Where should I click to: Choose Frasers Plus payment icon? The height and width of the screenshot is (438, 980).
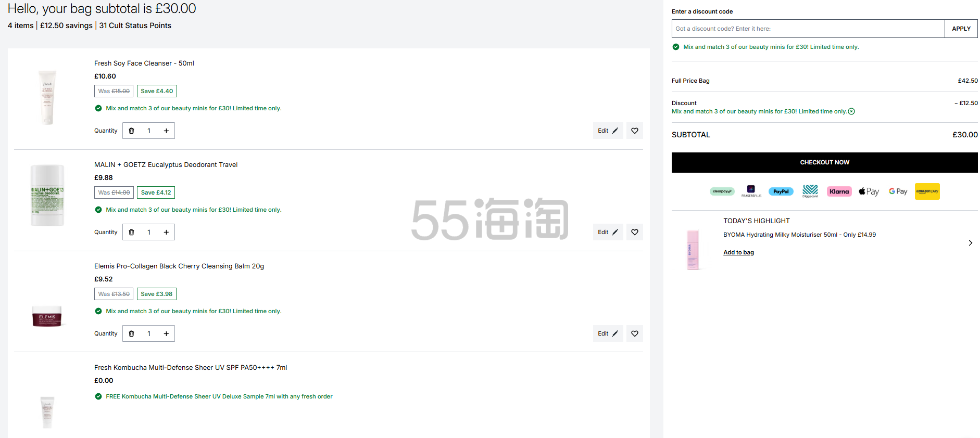751,191
